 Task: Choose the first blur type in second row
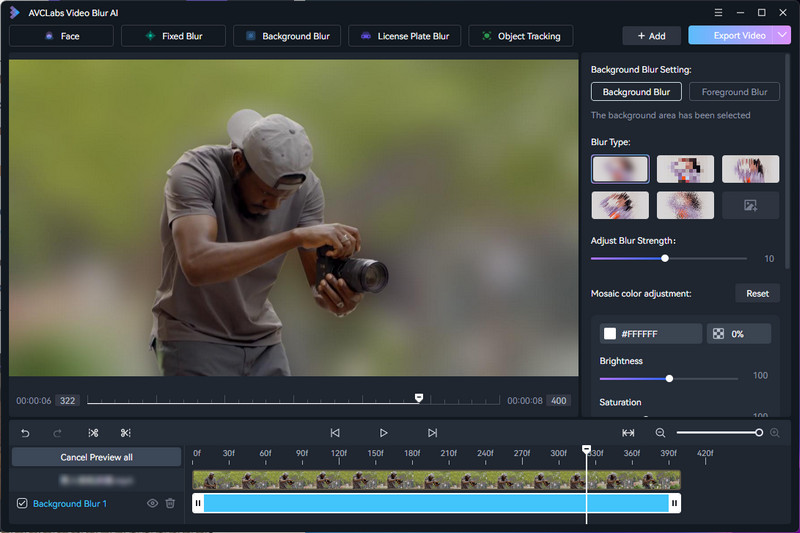click(620, 205)
